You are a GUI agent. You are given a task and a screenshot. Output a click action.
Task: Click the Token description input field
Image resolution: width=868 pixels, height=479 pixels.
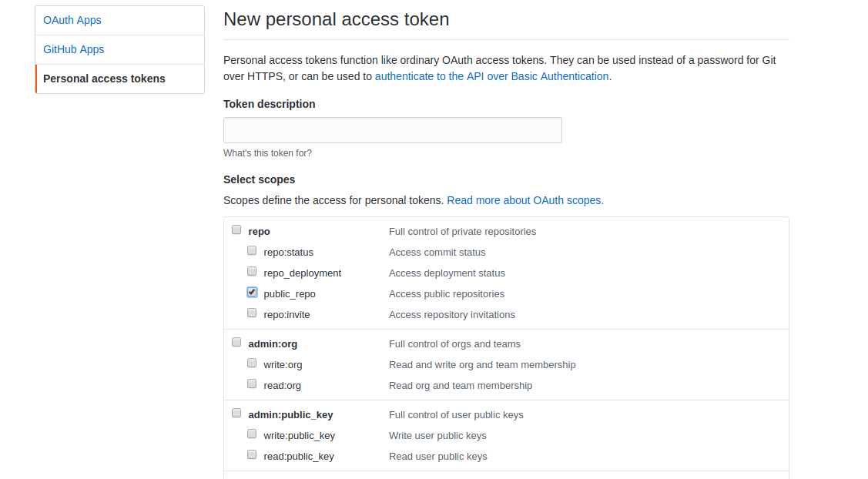(392, 130)
